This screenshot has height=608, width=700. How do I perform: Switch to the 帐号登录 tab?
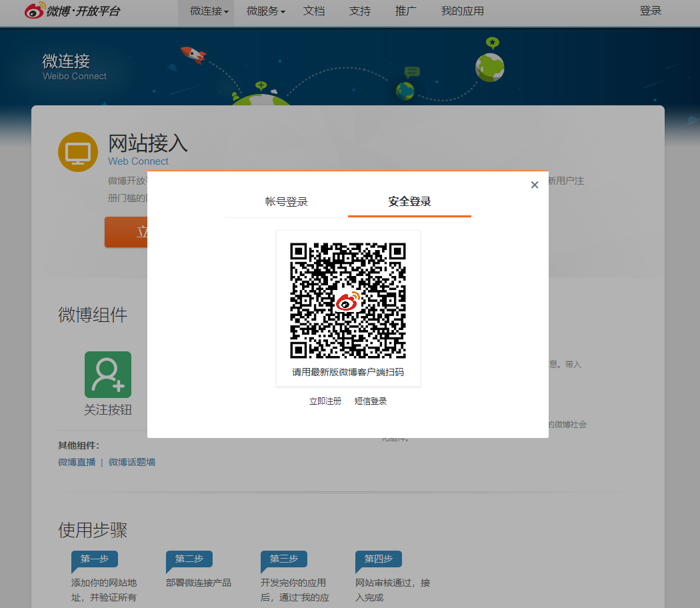click(x=286, y=202)
